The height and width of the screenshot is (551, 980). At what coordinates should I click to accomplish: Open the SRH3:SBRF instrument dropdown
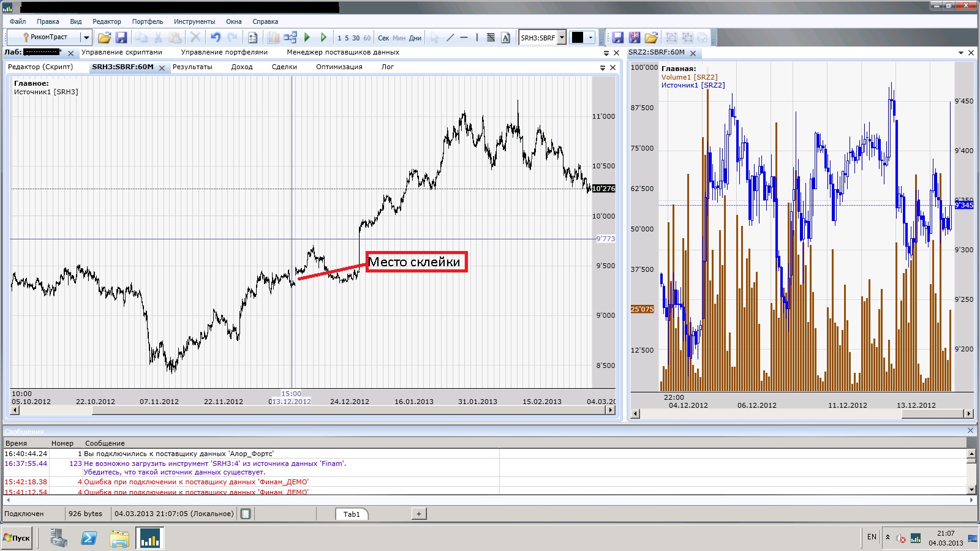[x=562, y=37]
